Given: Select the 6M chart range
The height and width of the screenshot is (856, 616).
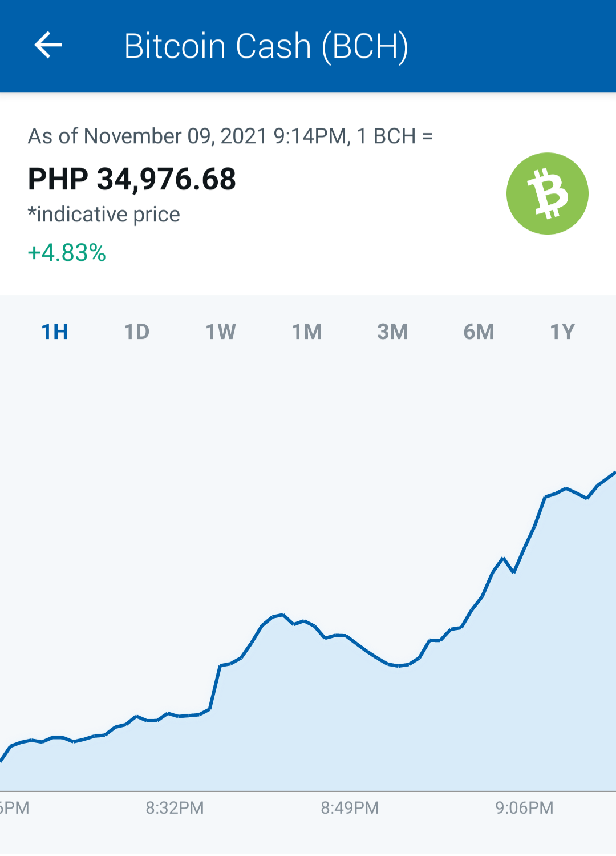Looking at the screenshot, I should (x=479, y=332).
